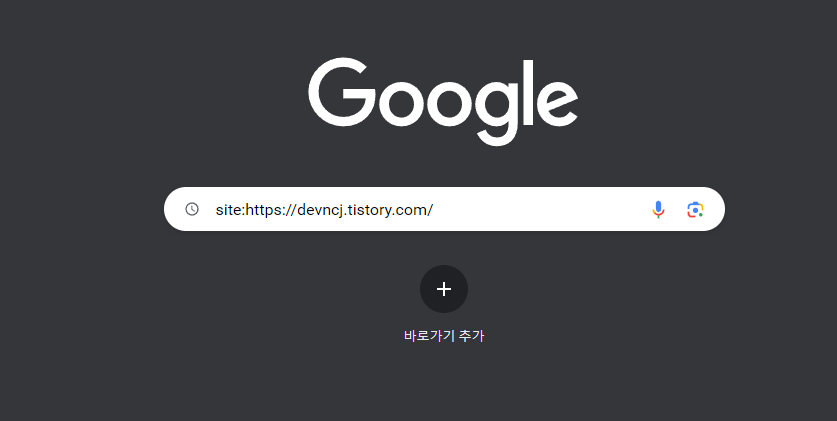Click the 바로가기 추가 label
Viewport: 837px width, 421px height.
tap(444, 336)
